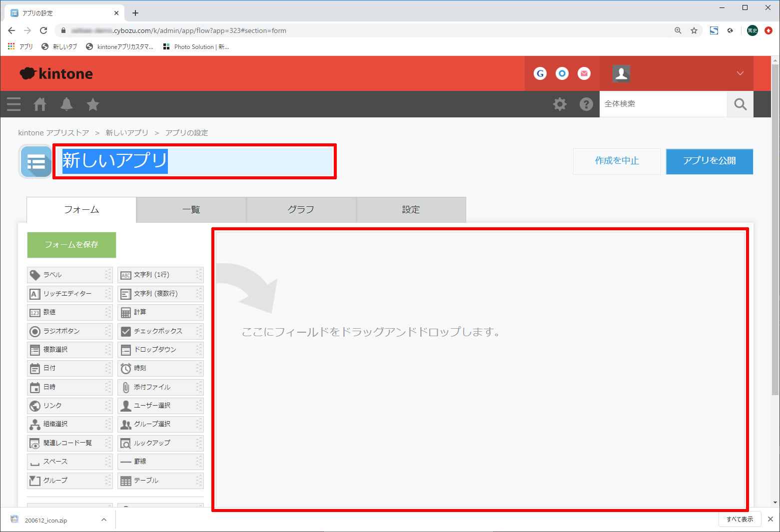Select Organization selection (組織選択) field
The image size is (780, 532).
[70, 424]
